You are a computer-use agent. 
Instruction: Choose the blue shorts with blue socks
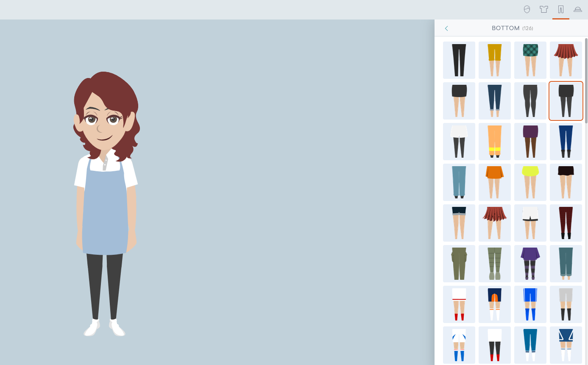[530, 304]
